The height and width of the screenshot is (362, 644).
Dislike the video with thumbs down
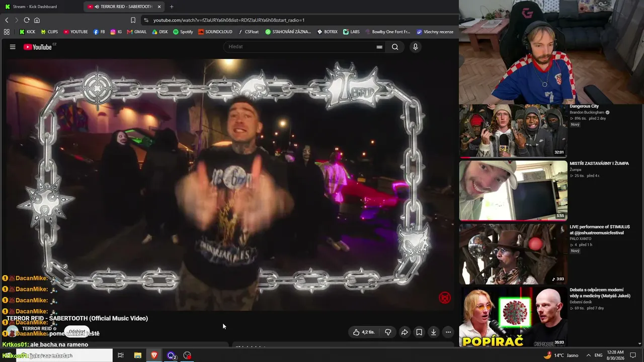click(x=388, y=332)
